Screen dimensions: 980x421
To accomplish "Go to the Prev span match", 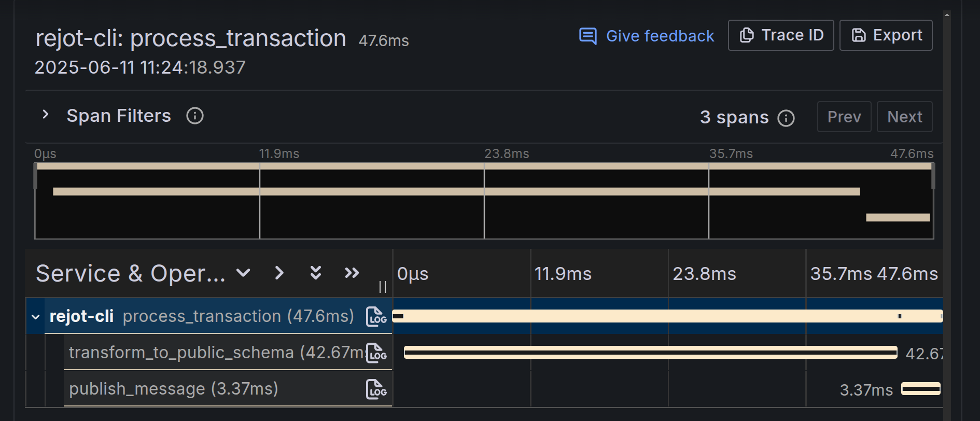I will coord(844,117).
